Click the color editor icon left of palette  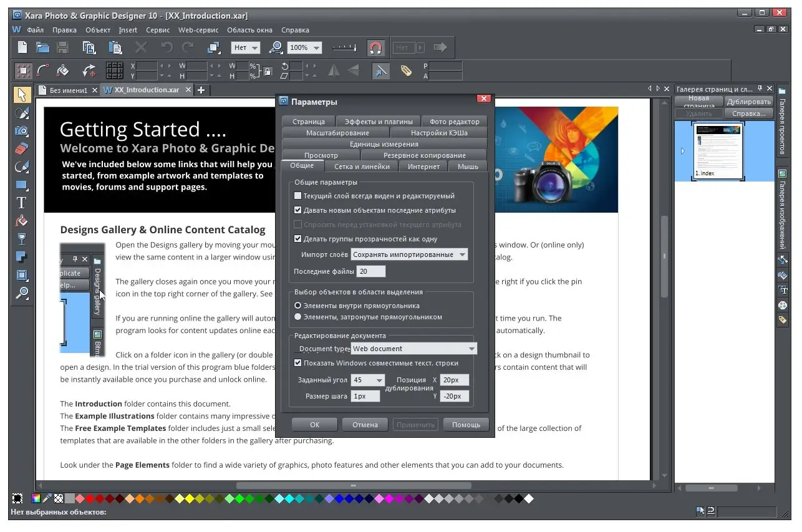pos(37,498)
